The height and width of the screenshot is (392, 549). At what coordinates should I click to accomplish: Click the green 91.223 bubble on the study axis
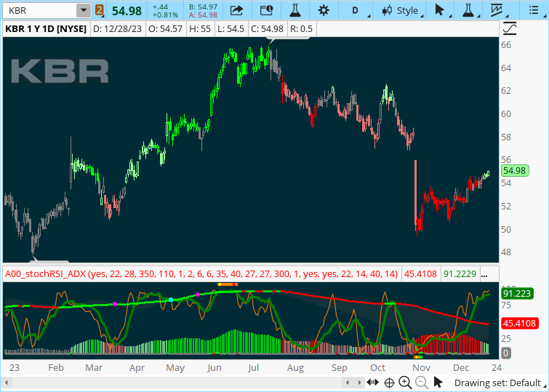[517, 293]
